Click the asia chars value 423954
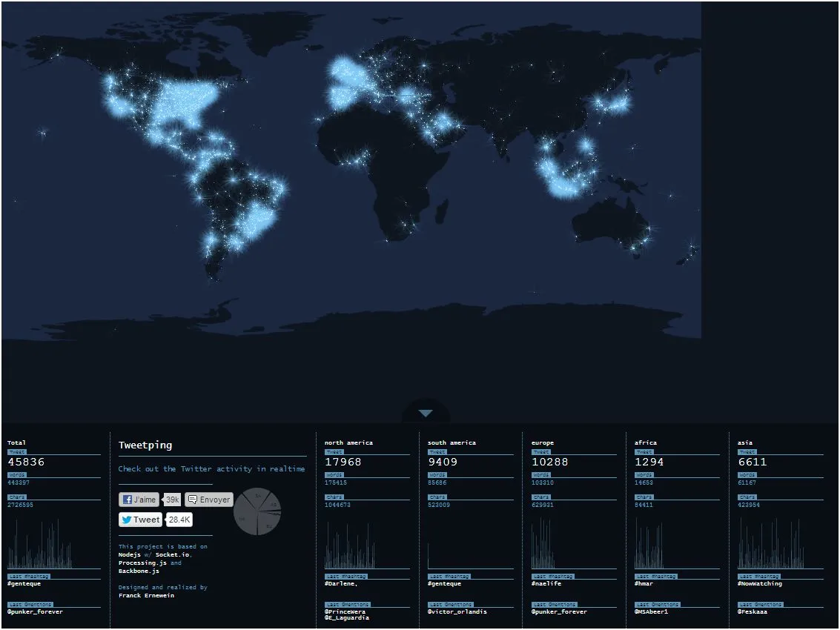 point(749,505)
